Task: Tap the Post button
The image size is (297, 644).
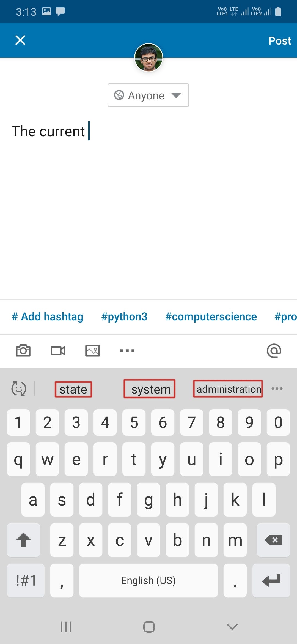Action: (x=280, y=41)
